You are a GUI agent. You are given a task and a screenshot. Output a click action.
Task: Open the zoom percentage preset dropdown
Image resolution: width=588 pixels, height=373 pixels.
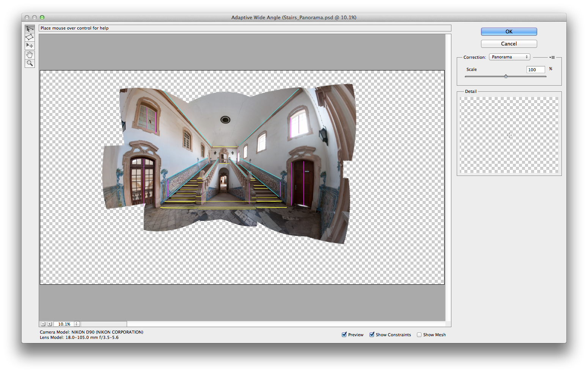77,324
